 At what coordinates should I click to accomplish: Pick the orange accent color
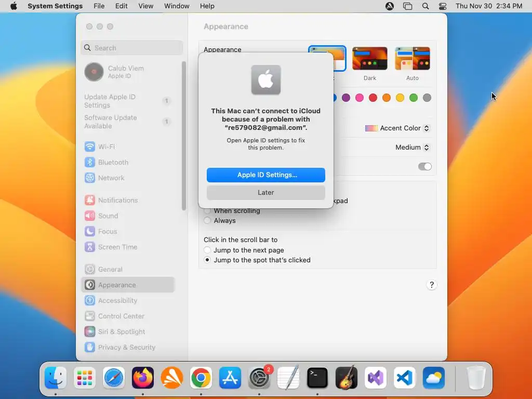coord(387,98)
